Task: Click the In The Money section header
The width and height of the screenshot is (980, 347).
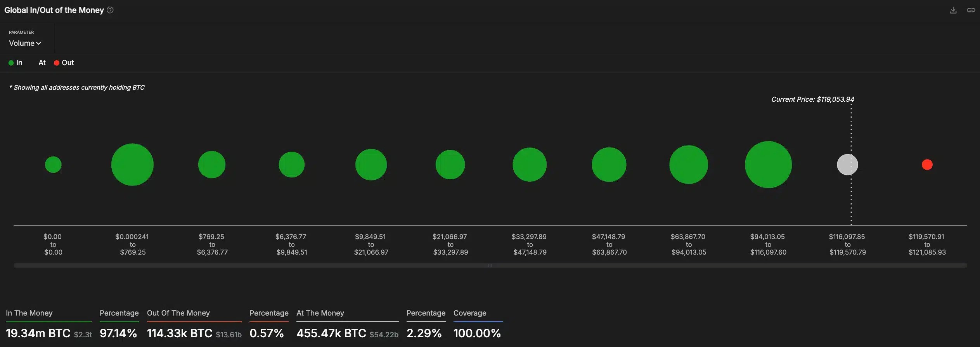Action: pos(29,313)
